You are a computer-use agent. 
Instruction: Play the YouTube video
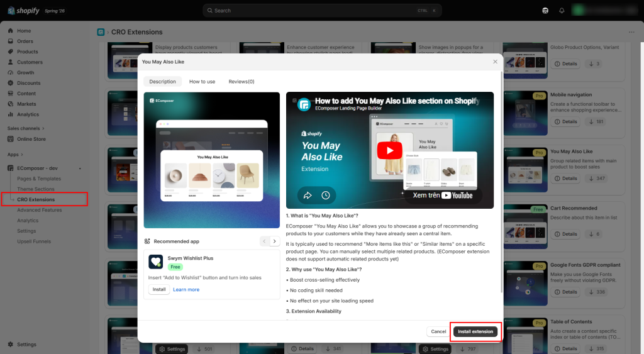390,150
